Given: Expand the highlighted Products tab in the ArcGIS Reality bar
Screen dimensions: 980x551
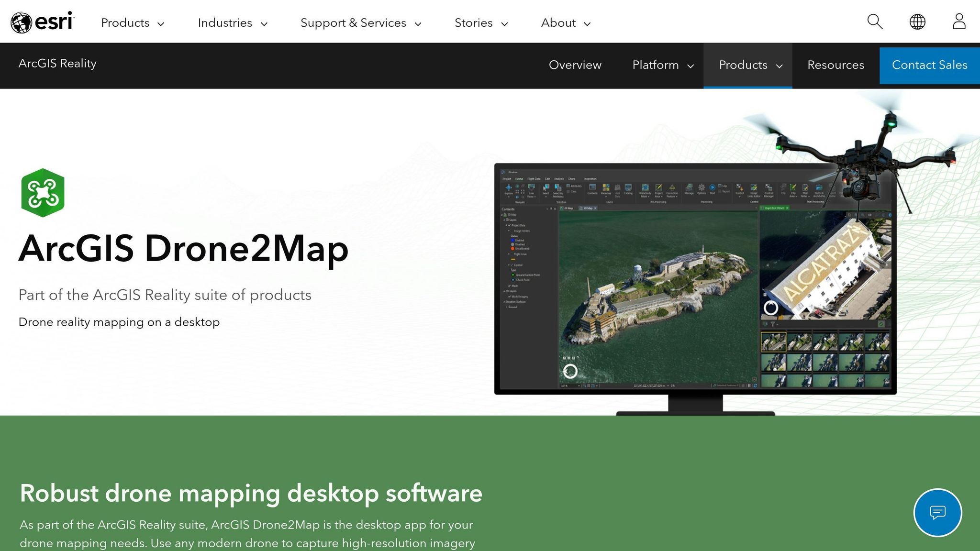Looking at the screenshot, I should tap(748, 65).
